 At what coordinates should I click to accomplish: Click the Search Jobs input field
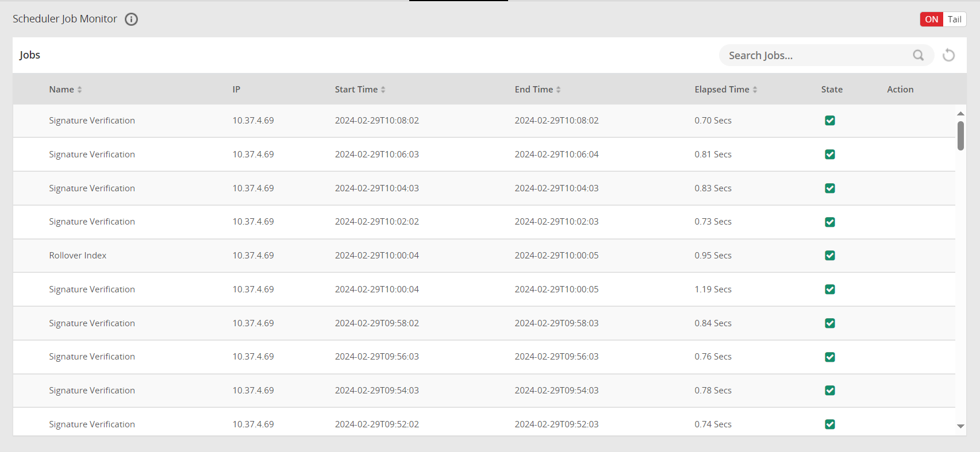[x=816, y=56]
